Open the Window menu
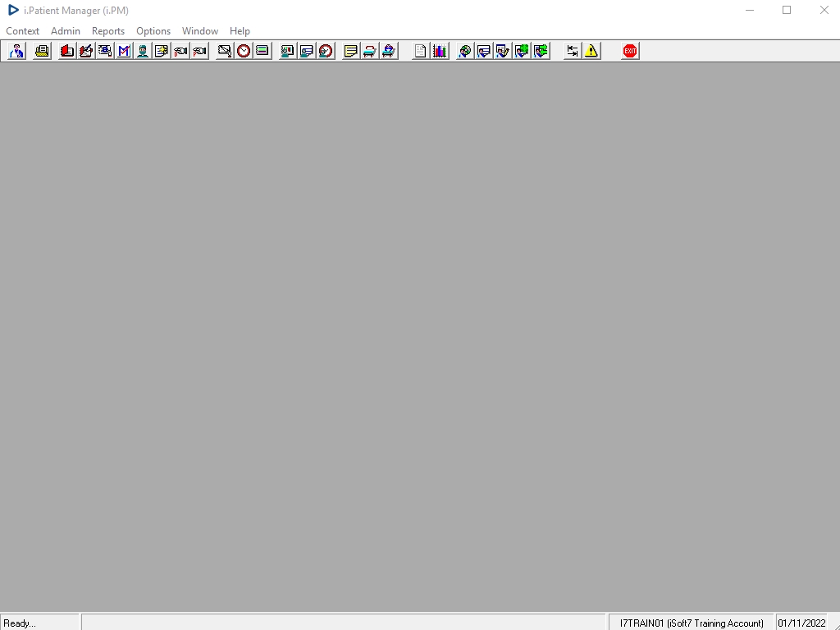 200,31
